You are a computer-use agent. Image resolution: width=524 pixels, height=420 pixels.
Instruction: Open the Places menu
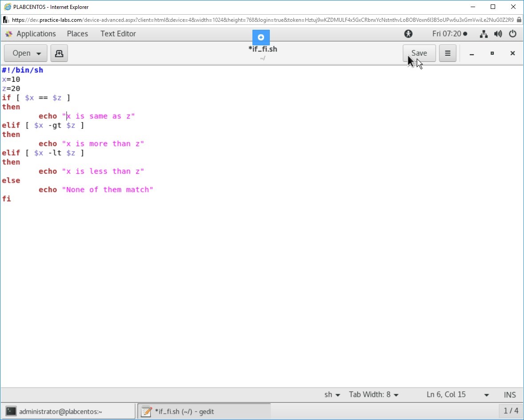coord(77,34)
